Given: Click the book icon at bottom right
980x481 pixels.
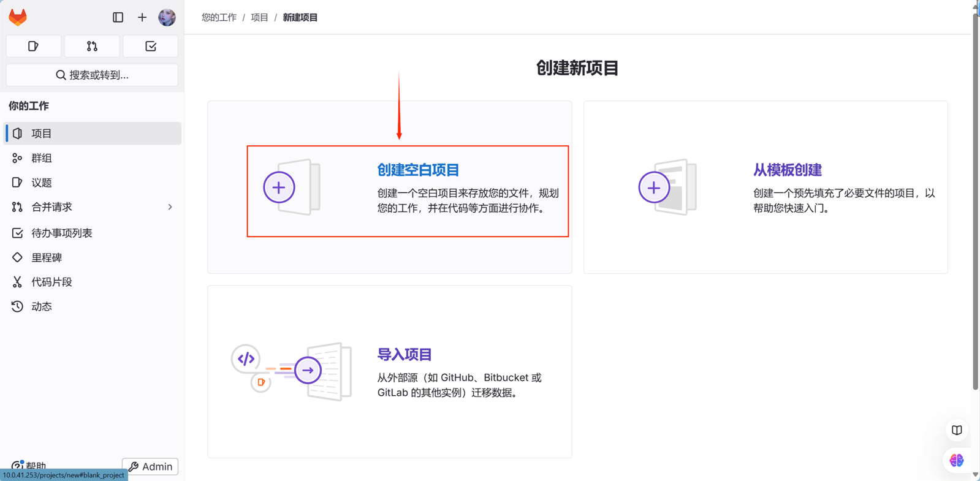Looking at the screenshot, I should [x=957, y=430].
